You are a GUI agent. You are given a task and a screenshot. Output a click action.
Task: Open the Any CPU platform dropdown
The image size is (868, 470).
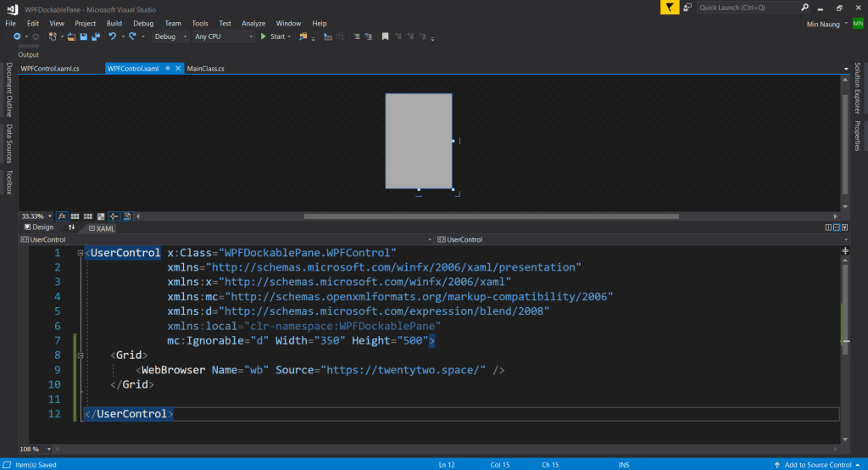pyautogui.click(x=224, y=36)
